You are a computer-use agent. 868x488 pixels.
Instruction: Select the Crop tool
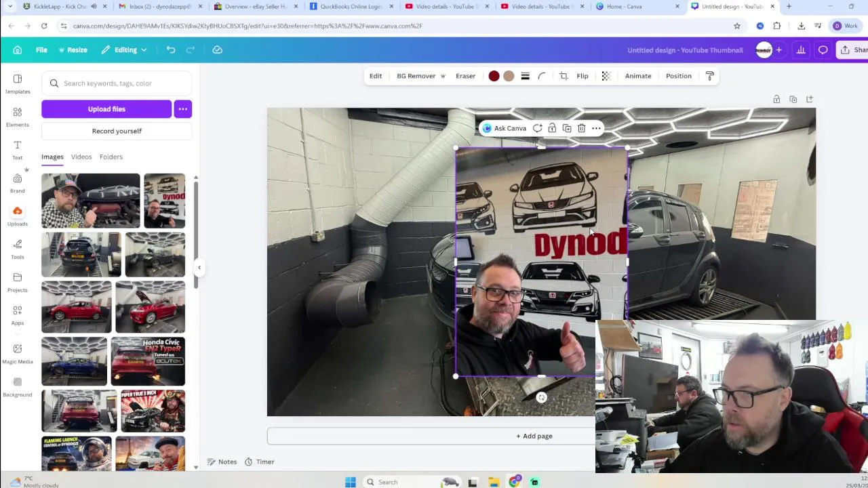pyautogui.click(x=564, y=76)
